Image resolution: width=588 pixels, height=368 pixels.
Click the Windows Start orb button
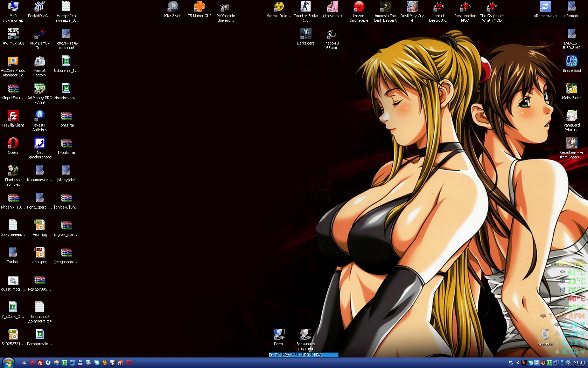click(8, 363)
